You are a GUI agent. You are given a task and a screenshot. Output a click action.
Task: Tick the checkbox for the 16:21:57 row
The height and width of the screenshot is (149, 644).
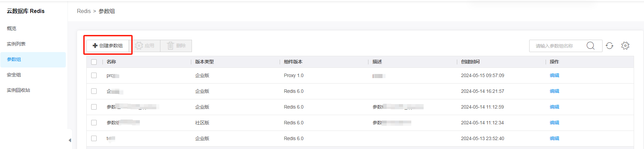click(x=94, y=91)
